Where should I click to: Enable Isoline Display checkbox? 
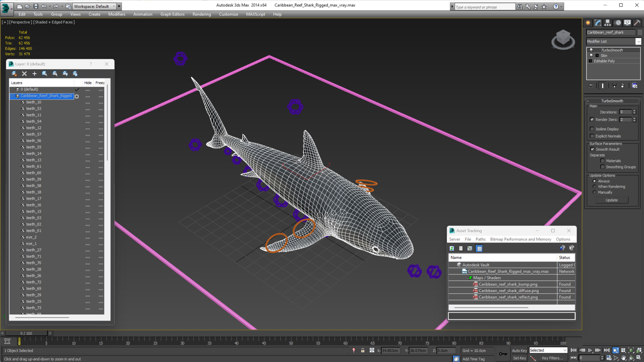click(x=592, y=129)
